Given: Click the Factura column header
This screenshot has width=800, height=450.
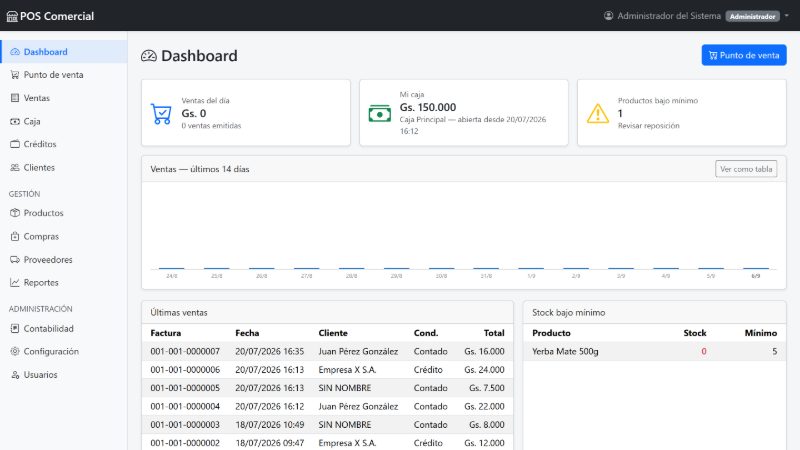Looking at the screenshot, I should [166, 333].
